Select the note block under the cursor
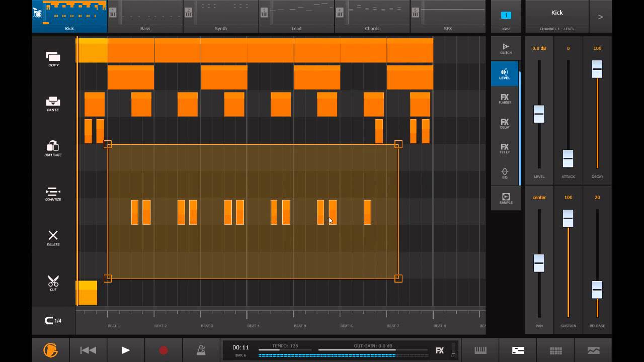The height and width of the screenshot is (362, 644). coord(333,212)
